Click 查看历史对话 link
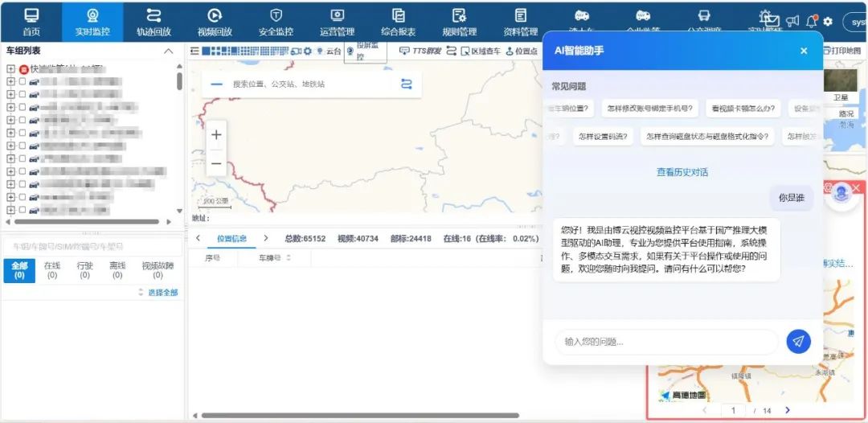Image resolution: width=868 pixels, height=423 pixels. click(x=682, y=172)
